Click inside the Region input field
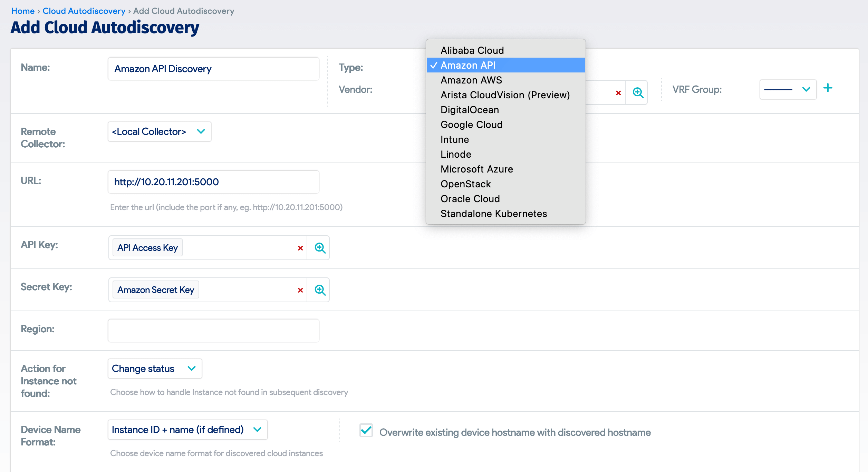The height and width of the screenshot is (472, 868). point(213,330)
